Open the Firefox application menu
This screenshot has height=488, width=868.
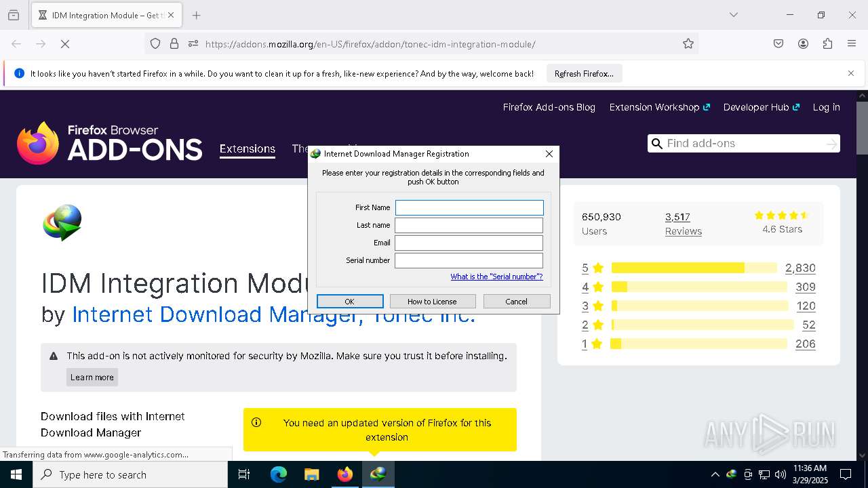[x=852, y=44]
